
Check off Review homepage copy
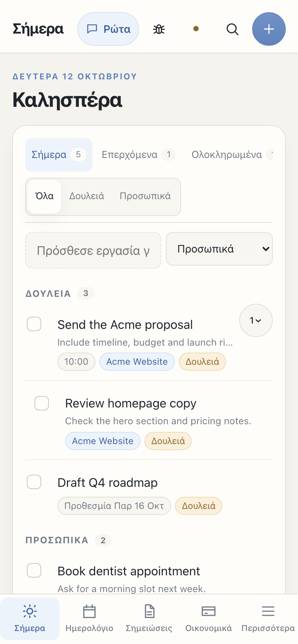(42, 403)
